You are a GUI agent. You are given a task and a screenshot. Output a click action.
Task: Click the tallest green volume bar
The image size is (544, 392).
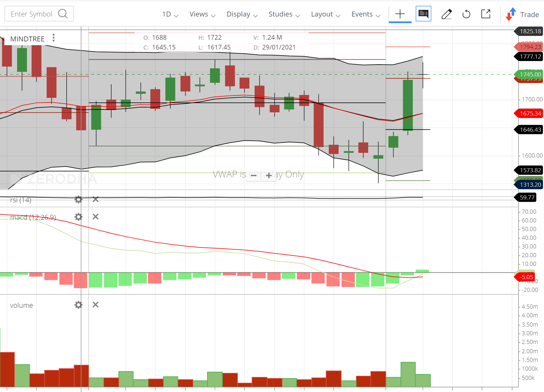(x=408, y=374)
